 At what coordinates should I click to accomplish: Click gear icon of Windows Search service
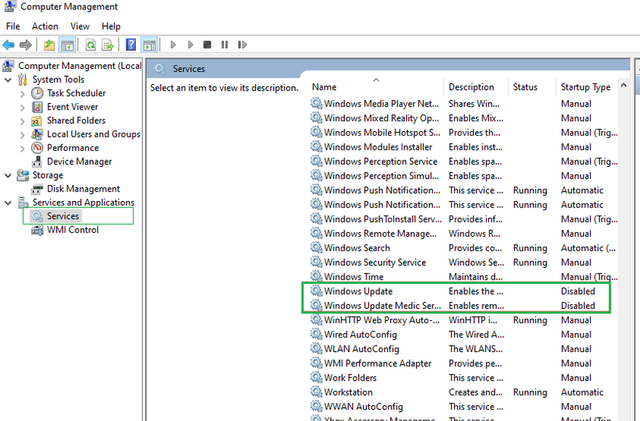316,247
